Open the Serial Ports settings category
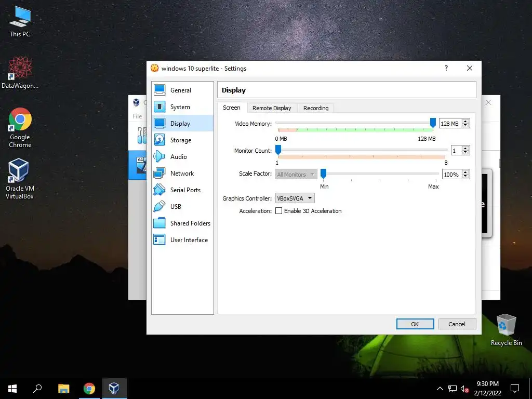532x399 pixels. [182, 190]
